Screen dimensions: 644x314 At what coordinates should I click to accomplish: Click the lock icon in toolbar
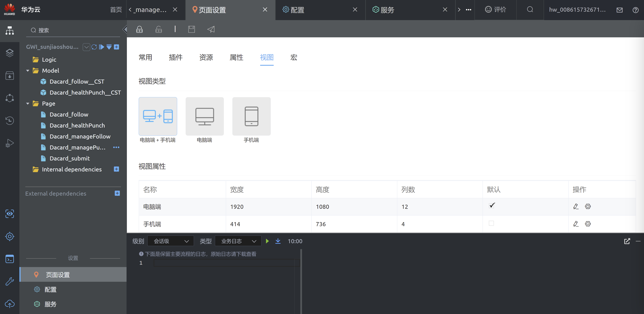[140, 29]
